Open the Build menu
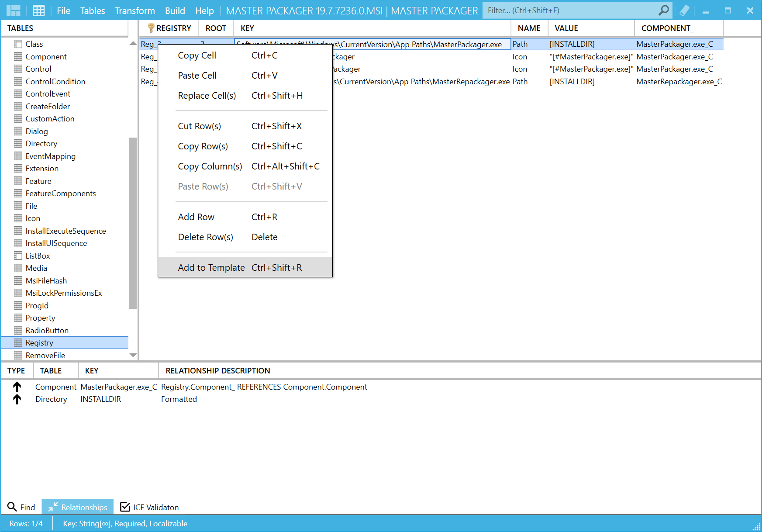The width and height of the screenshot is (762, 532). 175,10
